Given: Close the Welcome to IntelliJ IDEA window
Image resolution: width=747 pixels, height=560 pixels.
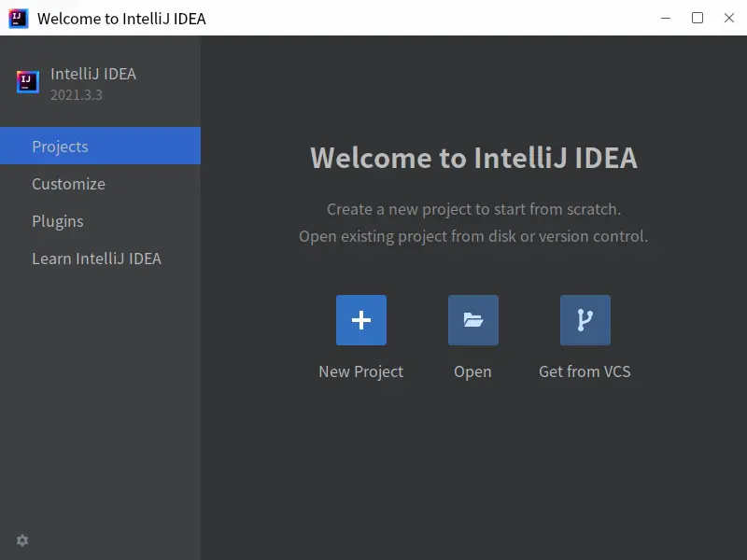Looking at the screenshot, I should 729,18.
